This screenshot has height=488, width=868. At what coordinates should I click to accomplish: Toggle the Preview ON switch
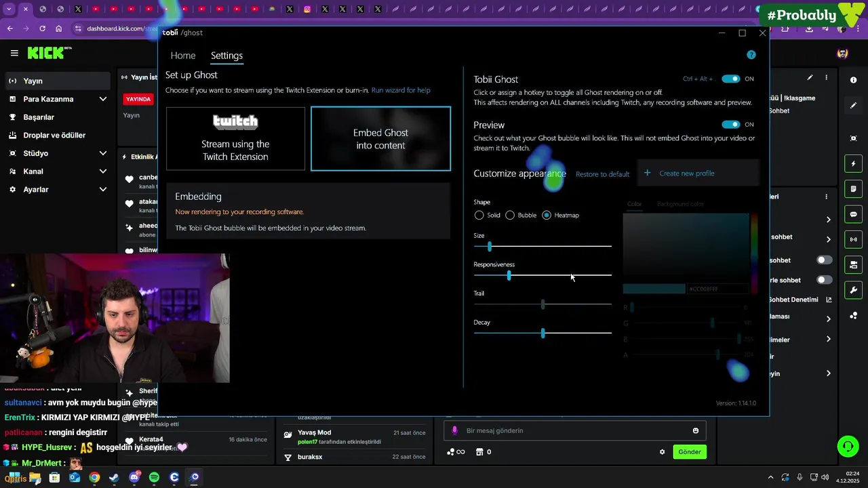(730, 125)
